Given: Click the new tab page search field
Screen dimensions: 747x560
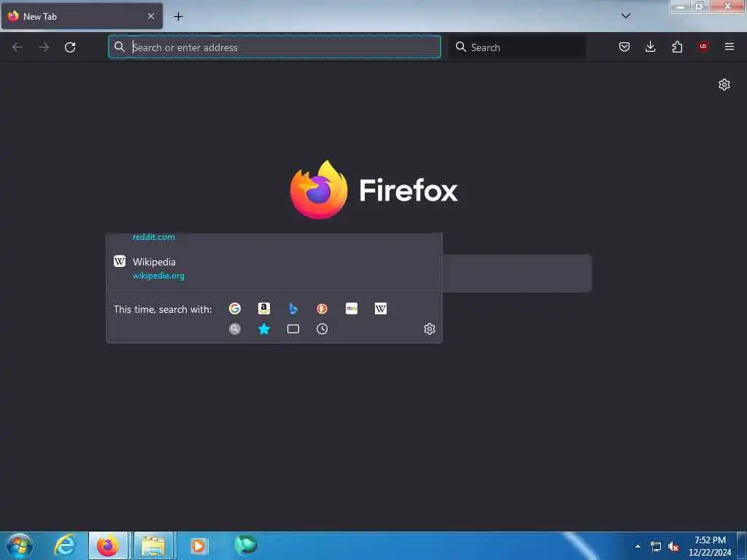Looking at the screenshot, I should [x=517, y=273].
